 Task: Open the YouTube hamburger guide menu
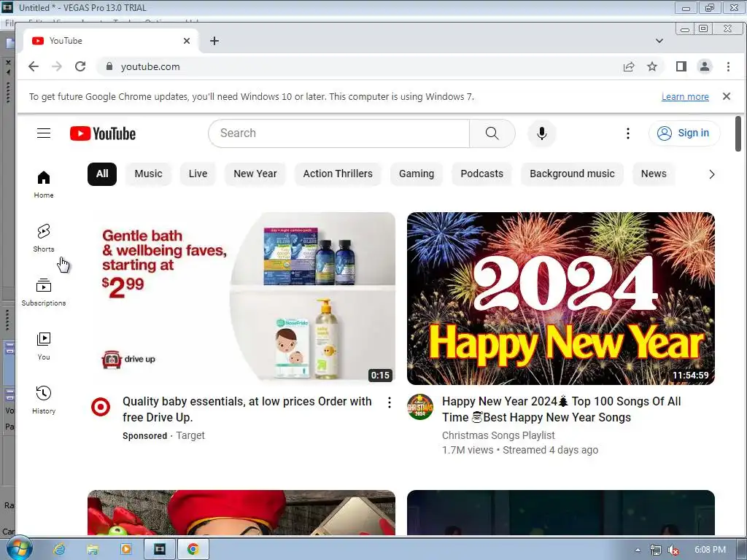coord(44,133)
